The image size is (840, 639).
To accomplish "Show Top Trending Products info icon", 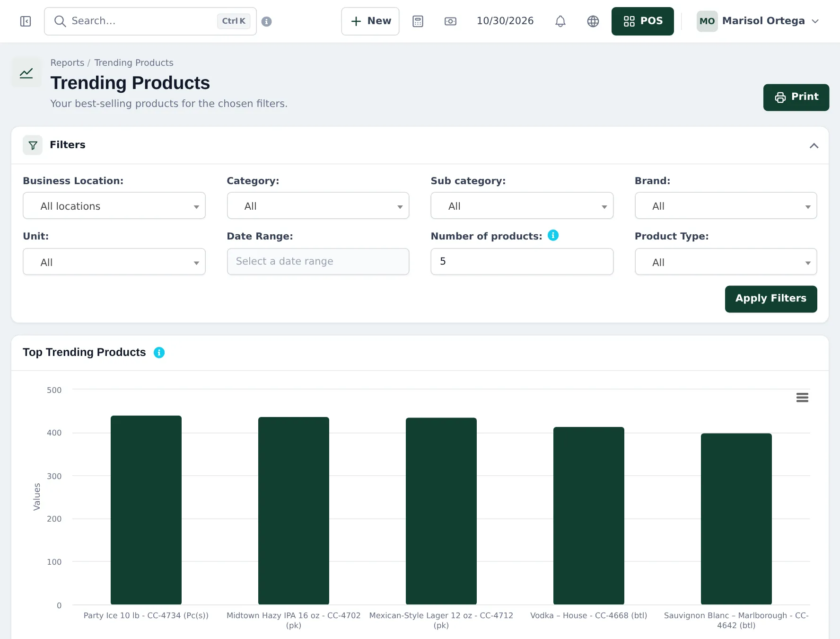I will click(159, 353).
